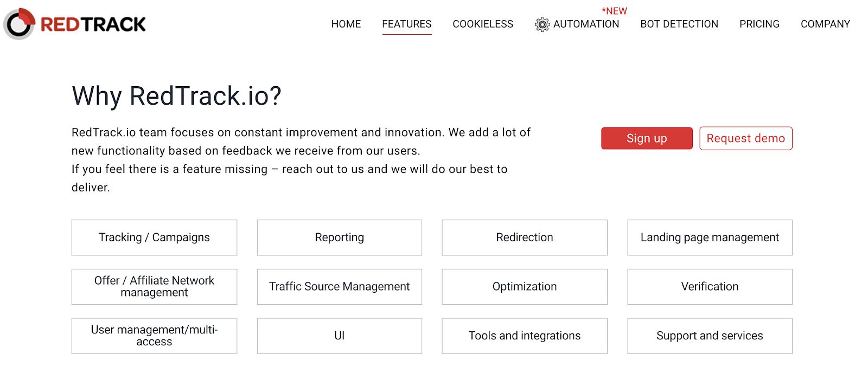
Task: Click the Request demo button
Action: pos(746,138)
